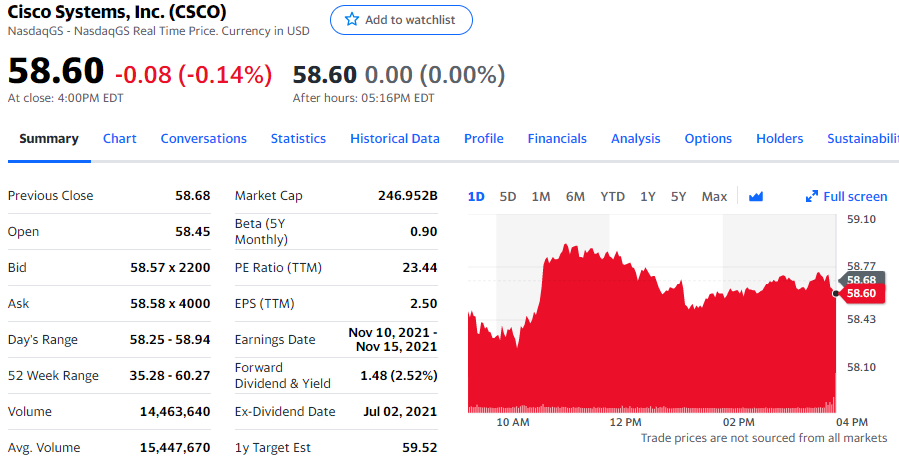Switch to the Chart tab
Image resolution: width=899 pixels, height=464 pixels.
click(120, 139)
